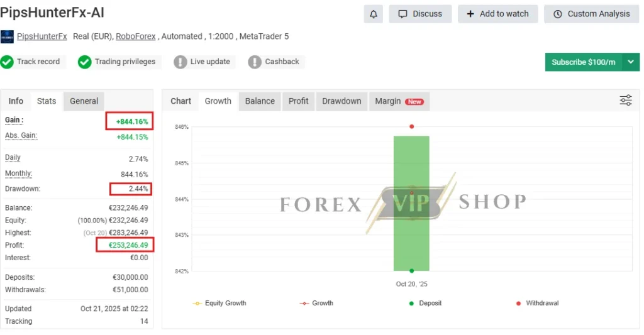Click the €30,000.00 deposits value

[130, 277]
